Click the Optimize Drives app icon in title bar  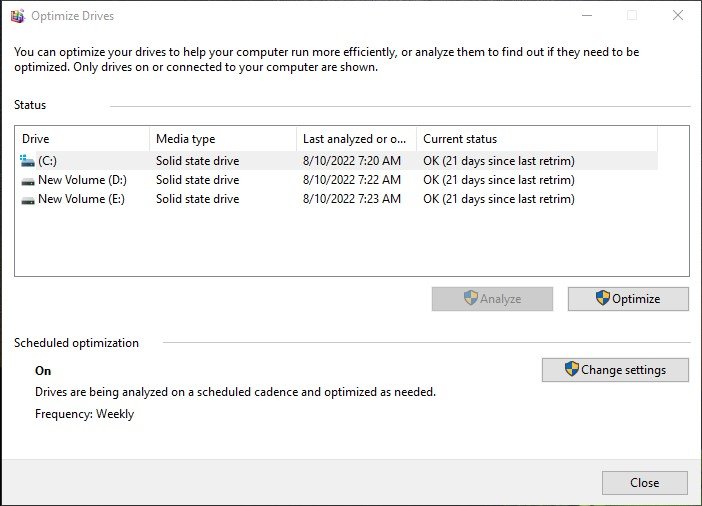(17, 16)
